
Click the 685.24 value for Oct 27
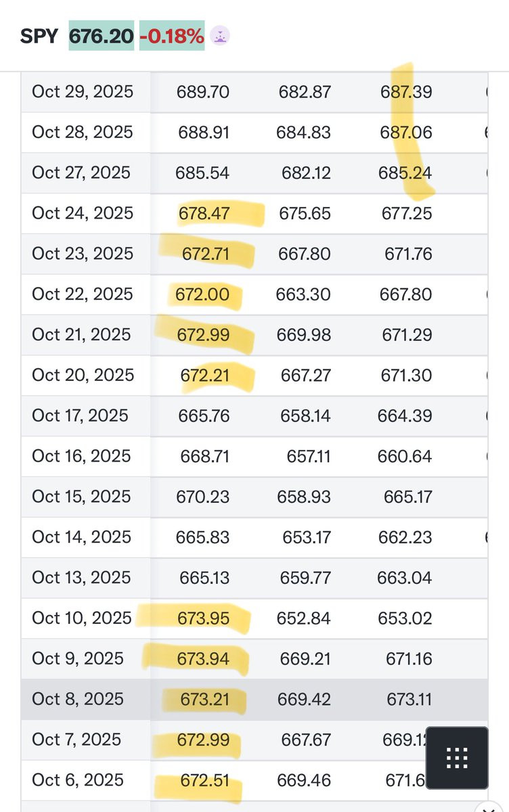[405, 173]
